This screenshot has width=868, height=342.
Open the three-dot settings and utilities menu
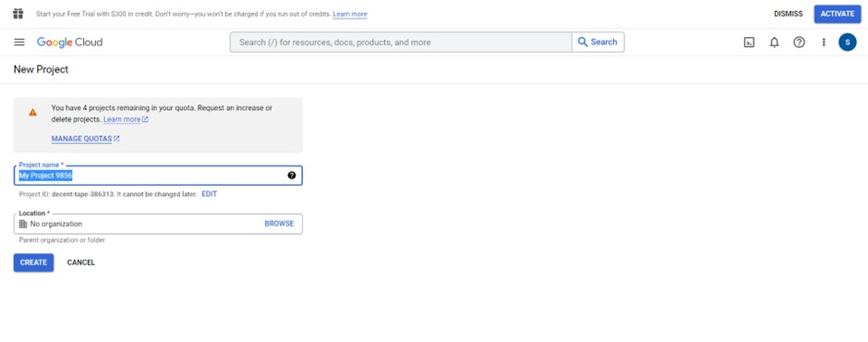click(x=824, y=43)
